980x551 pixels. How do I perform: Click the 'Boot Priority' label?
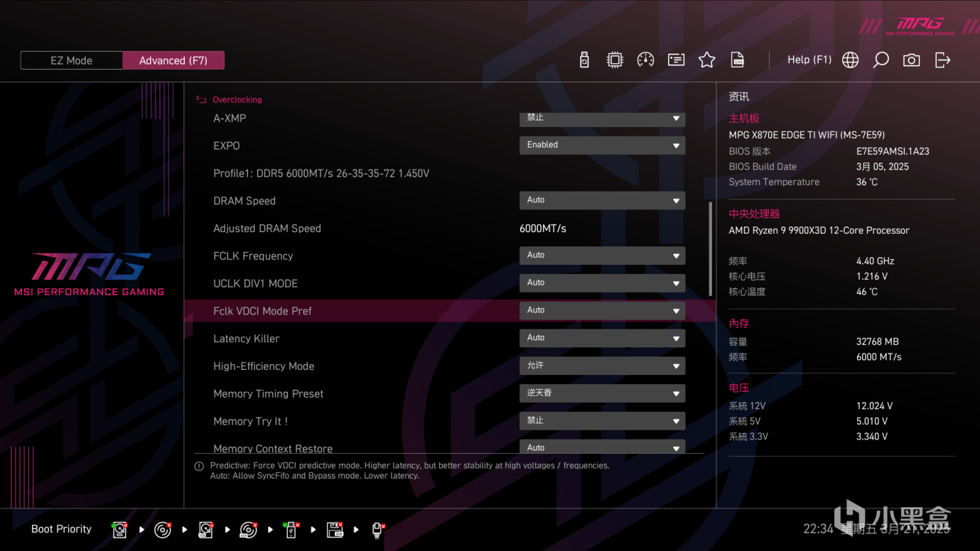[61, 529]
